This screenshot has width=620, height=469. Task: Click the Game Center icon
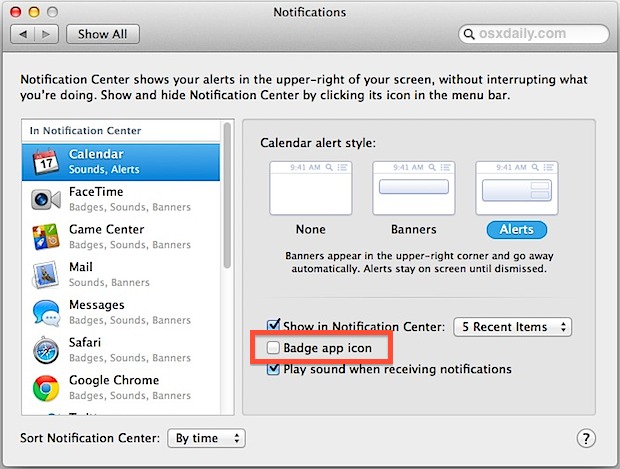point(46,236)
